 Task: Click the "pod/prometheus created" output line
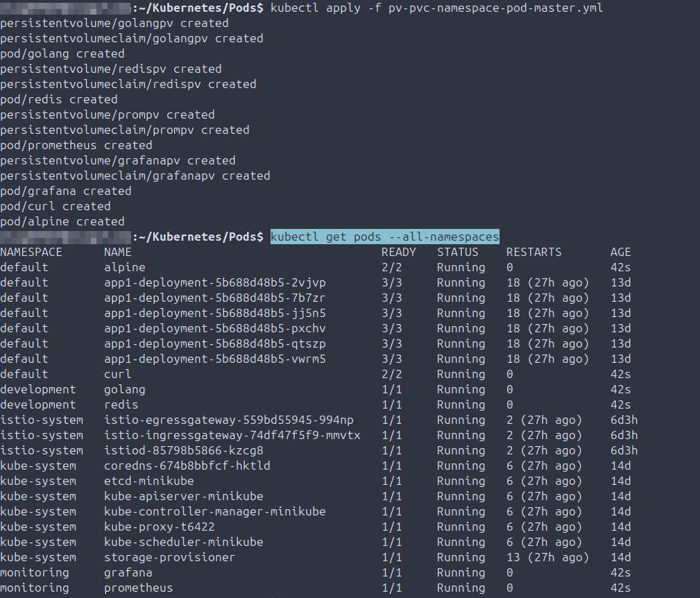click(76, 146)
